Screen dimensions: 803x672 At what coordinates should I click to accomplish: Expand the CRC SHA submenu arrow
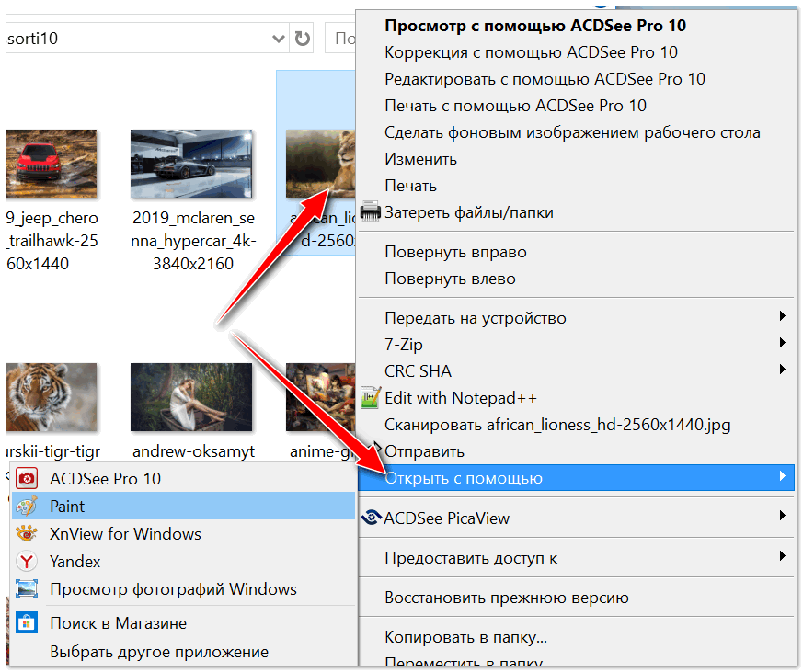782,369
